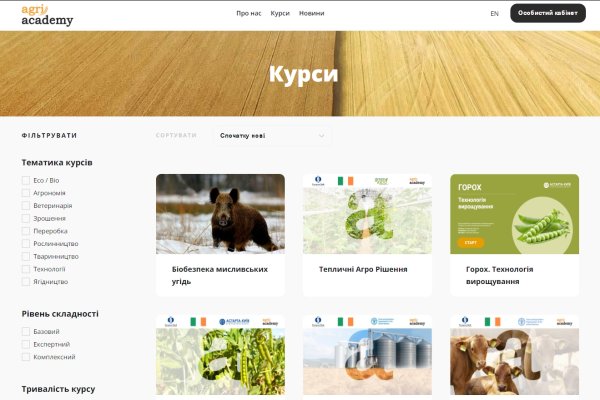This screenshot has height=400, width=600.
Task: Check the Переробка filter
Action: coord(26,231)
